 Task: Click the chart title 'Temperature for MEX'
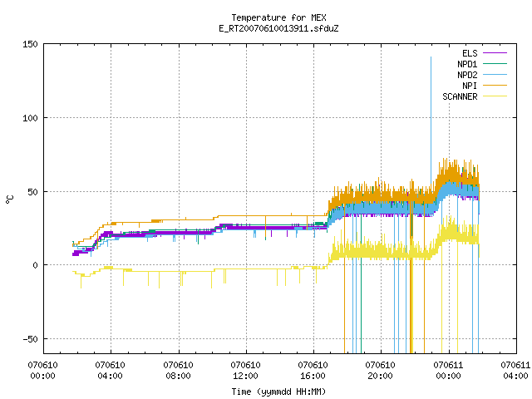tap(278, 17)
